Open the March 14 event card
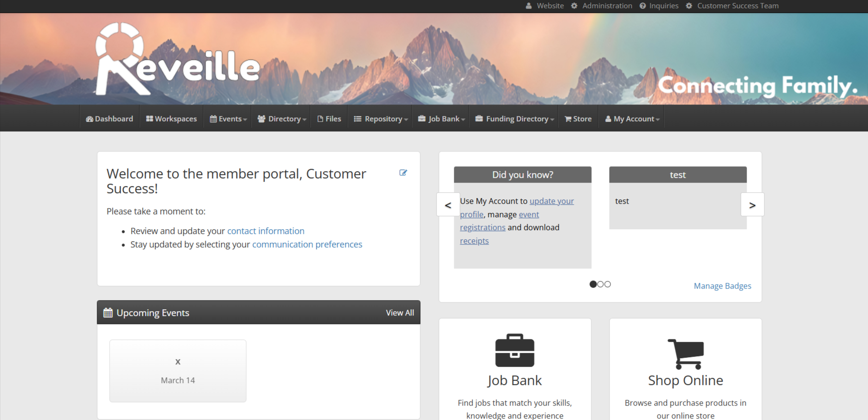 (x=178, y=371)
